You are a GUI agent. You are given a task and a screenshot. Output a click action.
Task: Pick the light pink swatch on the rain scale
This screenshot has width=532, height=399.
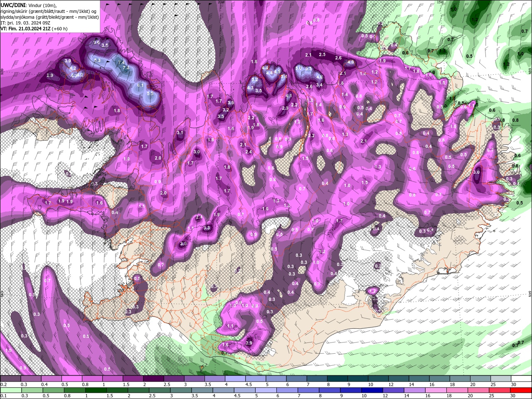pyautogui.click(x=436, y=390)
